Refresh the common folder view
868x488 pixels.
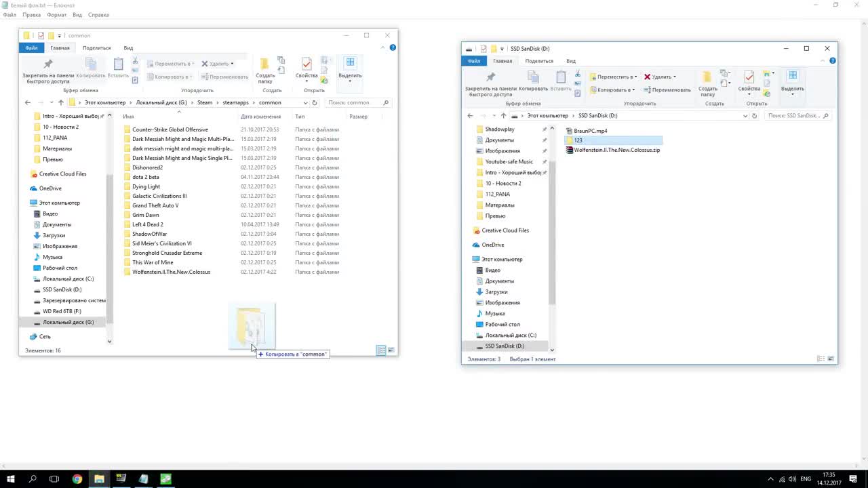click(x=315, y=102)
